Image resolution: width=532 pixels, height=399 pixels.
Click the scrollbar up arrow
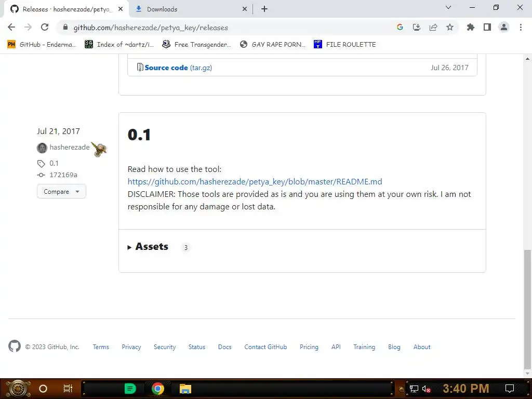pos(527,58)
